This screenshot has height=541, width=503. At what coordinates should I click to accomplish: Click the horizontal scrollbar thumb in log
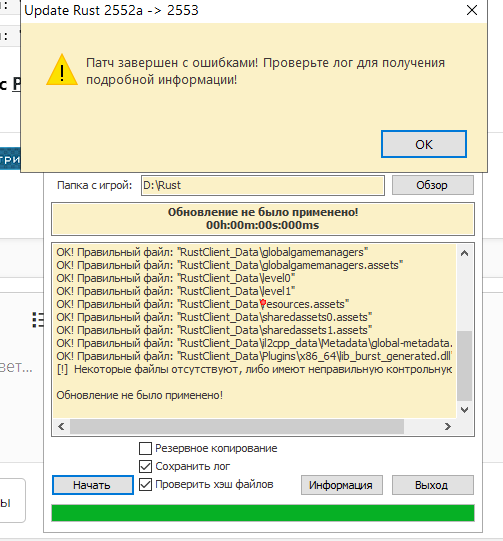point(237,427)
